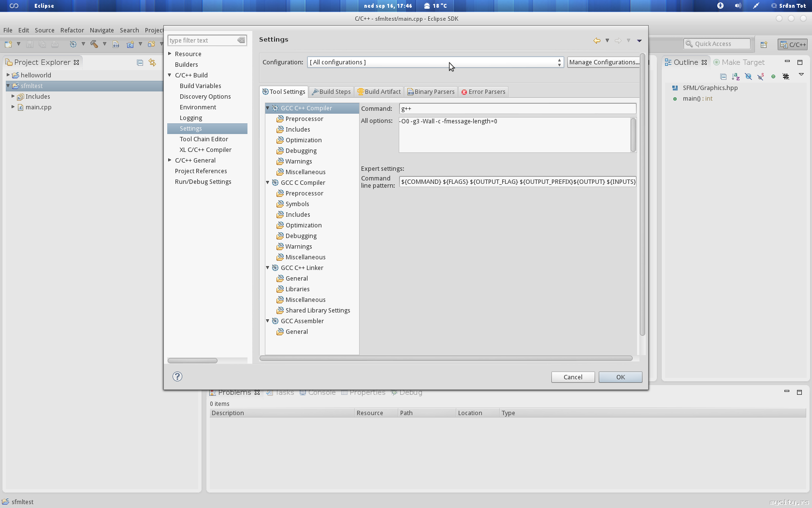Toggle Hide Non-Public Members in Outline
Image resolution: width=812 pixels, height=508 pixels.
tap(773, 76)
